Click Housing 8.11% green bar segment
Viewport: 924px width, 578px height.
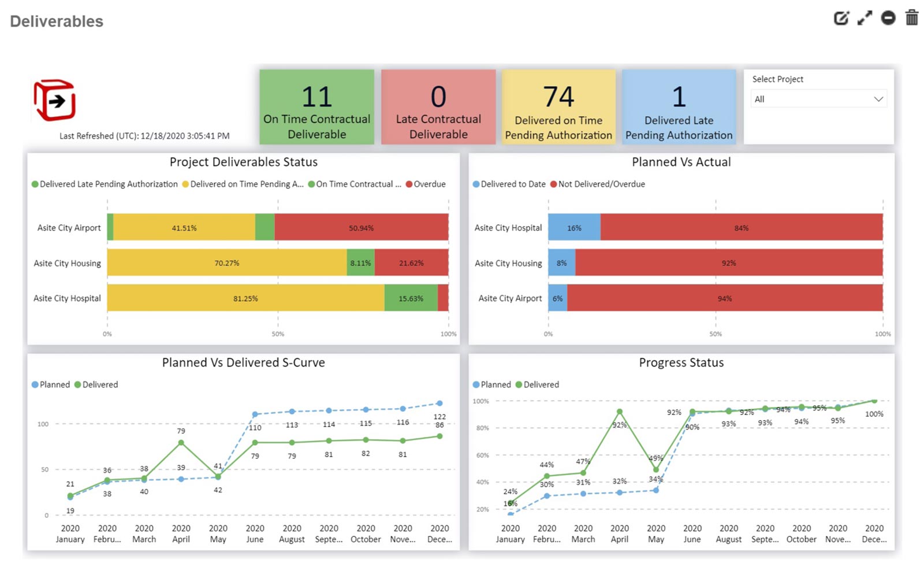pyautogui.click(x=361, y=262)
